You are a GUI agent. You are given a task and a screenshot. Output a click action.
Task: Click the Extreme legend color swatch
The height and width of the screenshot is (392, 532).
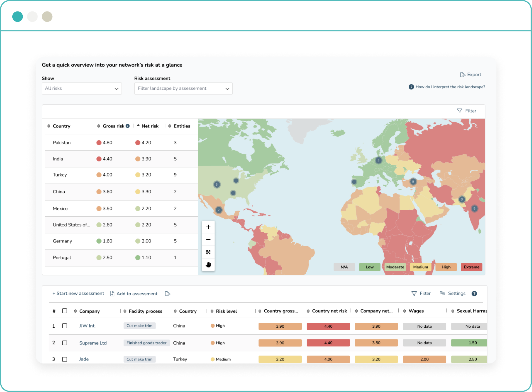pos(471,267)
